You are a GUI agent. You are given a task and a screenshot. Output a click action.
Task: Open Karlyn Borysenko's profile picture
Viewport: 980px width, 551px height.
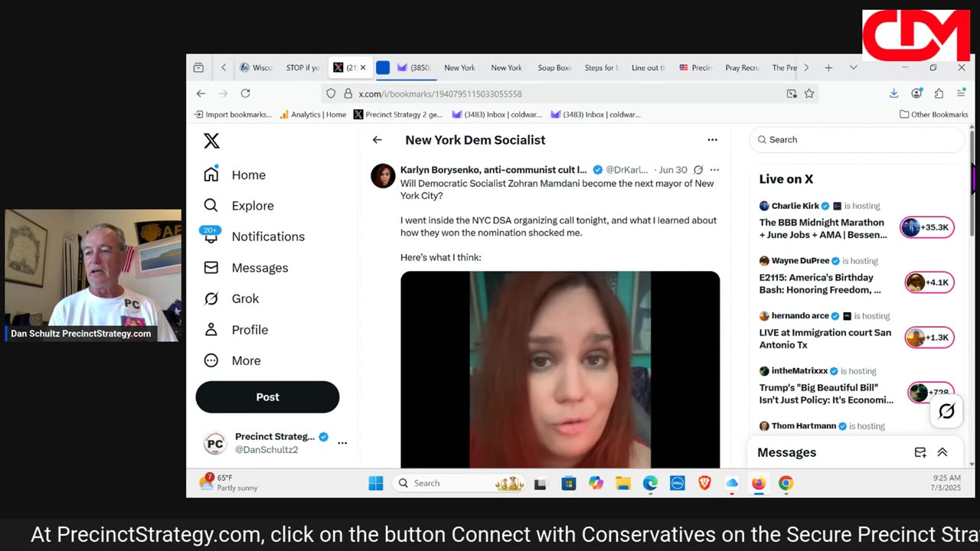tap(383, 175)
